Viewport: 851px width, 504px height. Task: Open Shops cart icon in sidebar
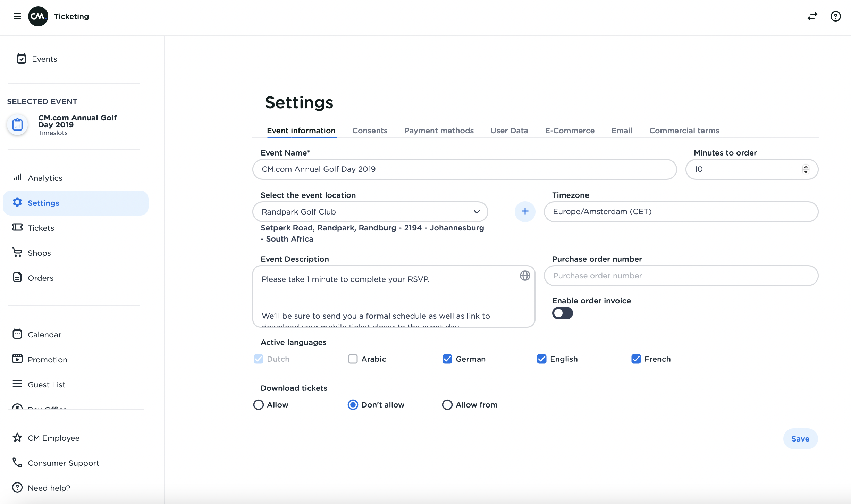17,252
